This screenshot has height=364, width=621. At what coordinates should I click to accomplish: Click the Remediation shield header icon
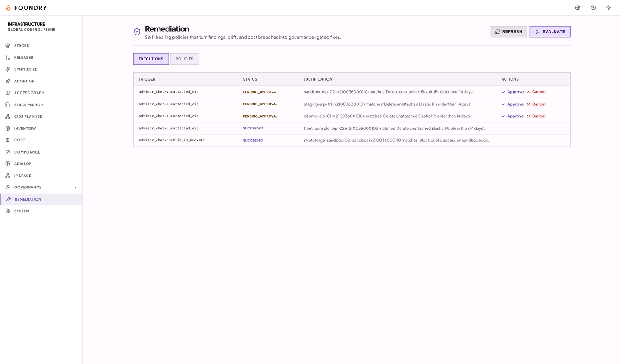click(x=137, y=31)
